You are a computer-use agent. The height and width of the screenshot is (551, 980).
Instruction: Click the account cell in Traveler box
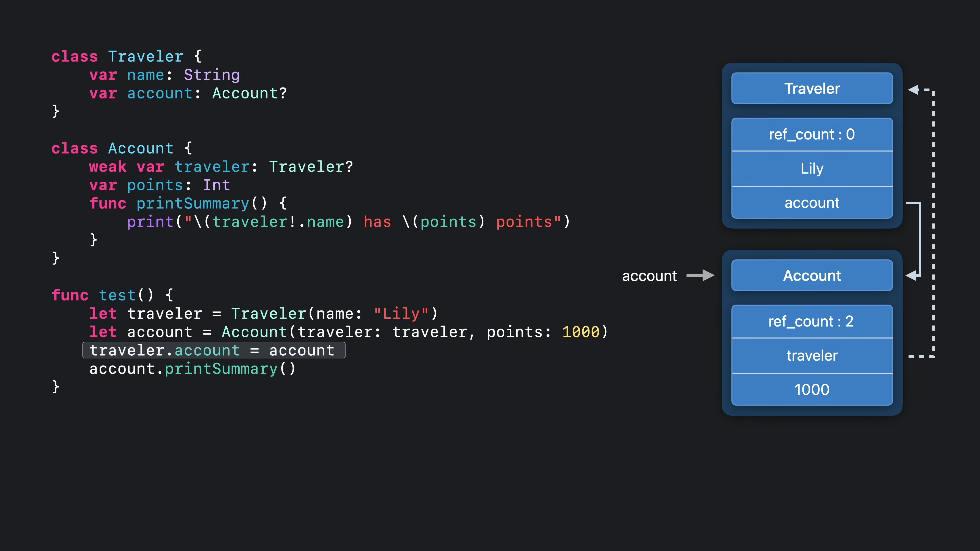tap(812, 203)
